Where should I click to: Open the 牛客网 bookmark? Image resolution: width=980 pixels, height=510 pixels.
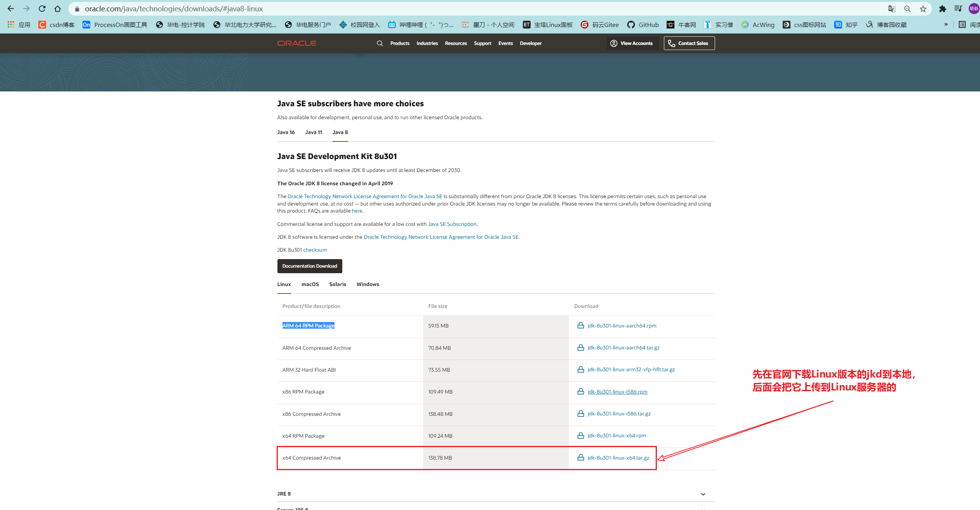[681, 25]
